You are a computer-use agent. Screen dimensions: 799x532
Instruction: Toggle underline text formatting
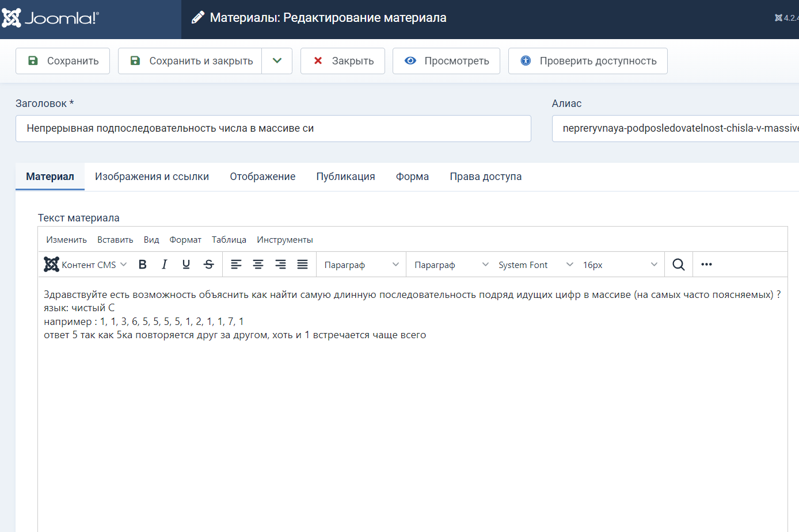pos(186,265)
